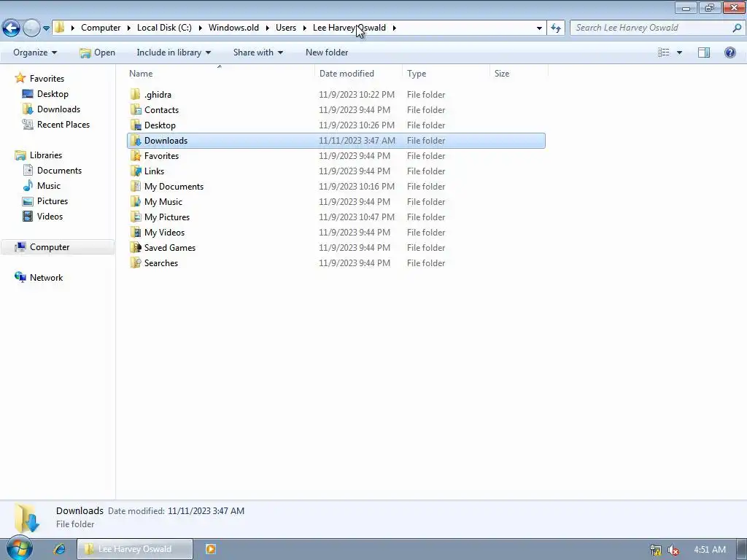Click the Open toolbar button

pyautogui.click(x=97, y=52)
